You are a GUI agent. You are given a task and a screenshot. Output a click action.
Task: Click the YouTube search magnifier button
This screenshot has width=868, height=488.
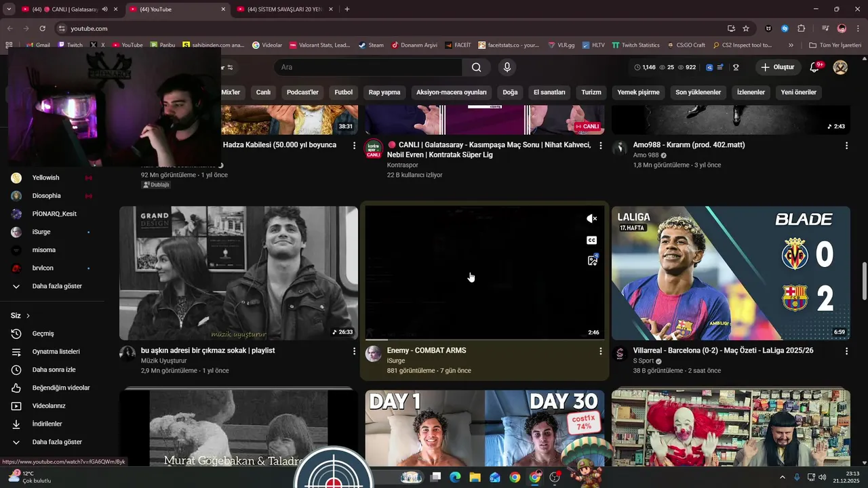(477, 67)
